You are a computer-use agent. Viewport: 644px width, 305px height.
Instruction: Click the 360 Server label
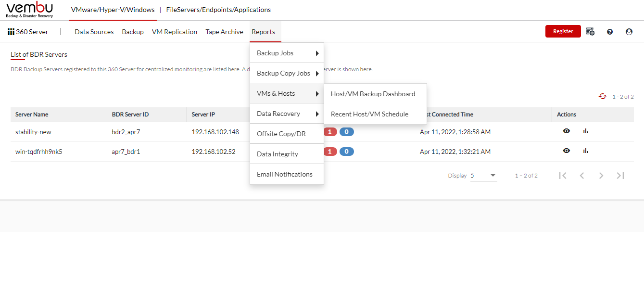(x=32, y=32)
